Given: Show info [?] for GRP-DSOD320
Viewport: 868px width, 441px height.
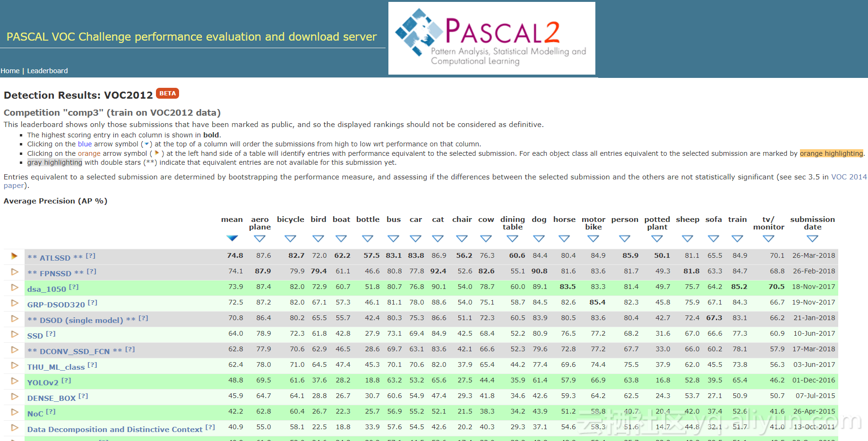Looking at the screenshot, I should (x=93, y=303).
